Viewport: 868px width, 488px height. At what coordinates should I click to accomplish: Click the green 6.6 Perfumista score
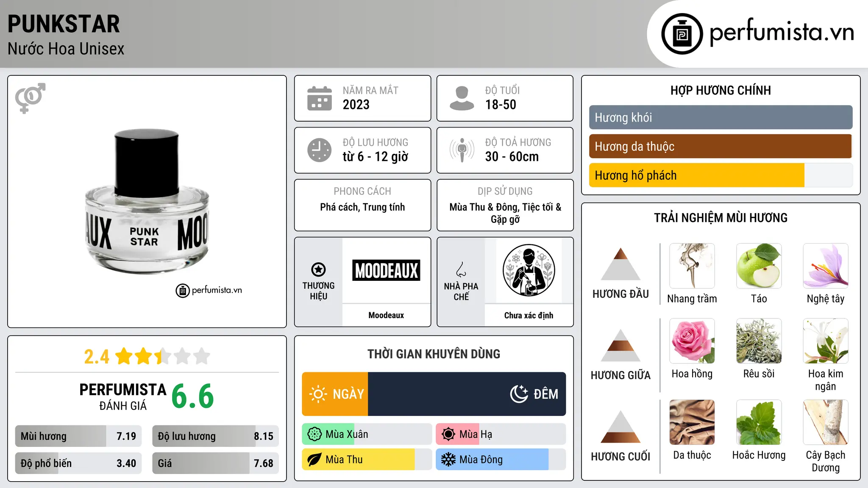[x=192, y=396]
